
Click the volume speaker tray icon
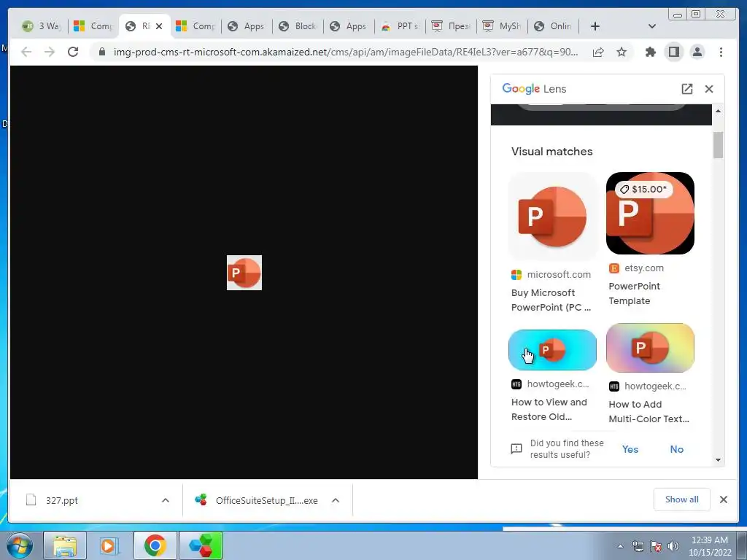click(673, 546)
